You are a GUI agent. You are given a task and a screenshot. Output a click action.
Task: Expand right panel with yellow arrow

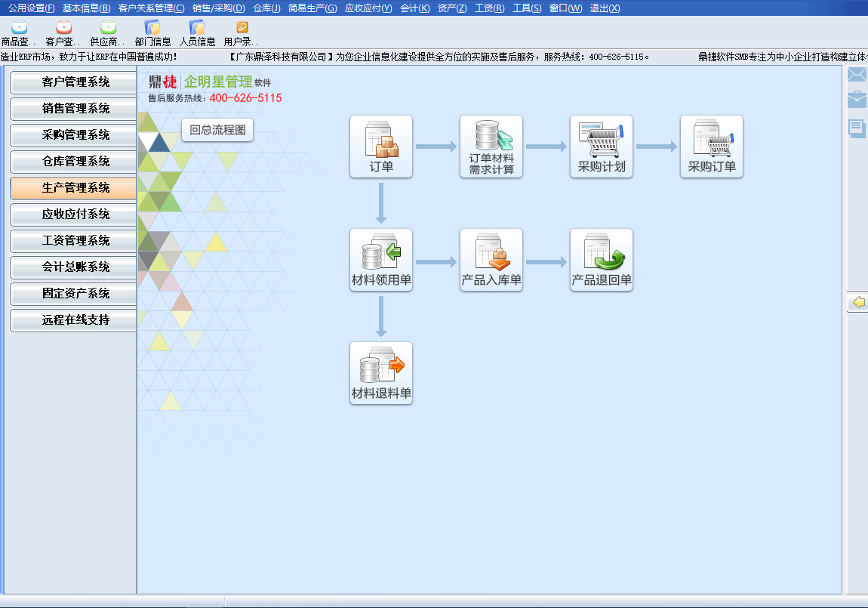[858, 303]
